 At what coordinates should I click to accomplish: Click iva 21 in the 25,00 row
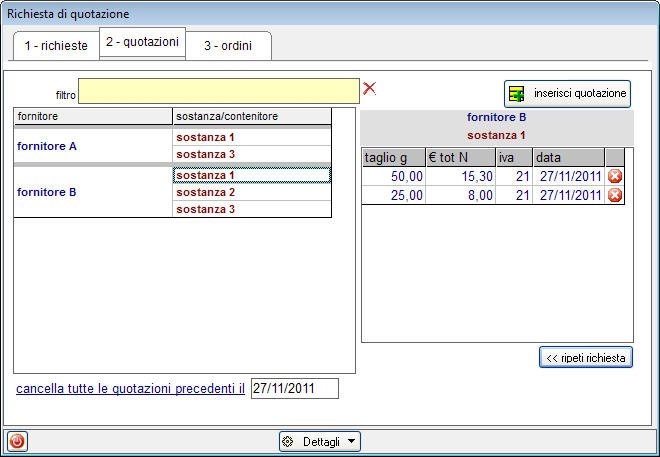514,195
